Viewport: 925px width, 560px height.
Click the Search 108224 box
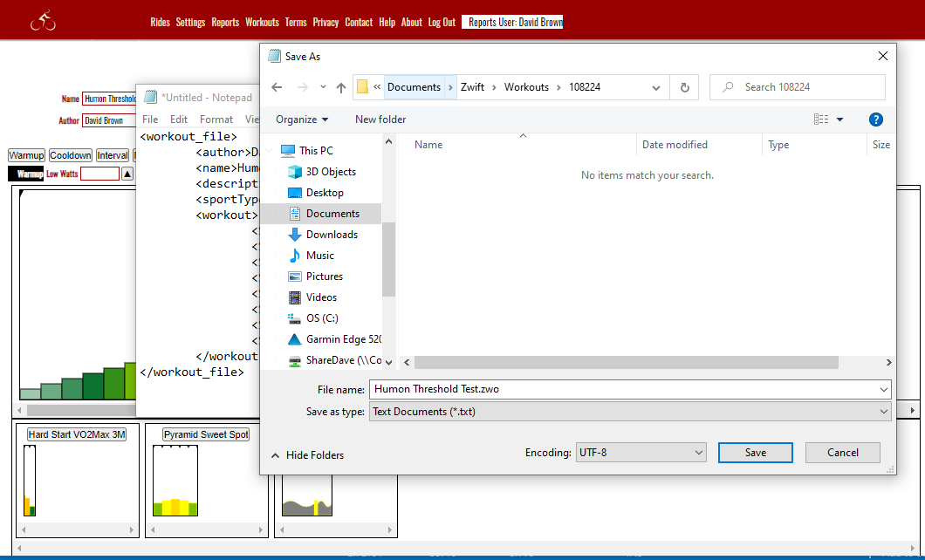[x=807, y=87]
